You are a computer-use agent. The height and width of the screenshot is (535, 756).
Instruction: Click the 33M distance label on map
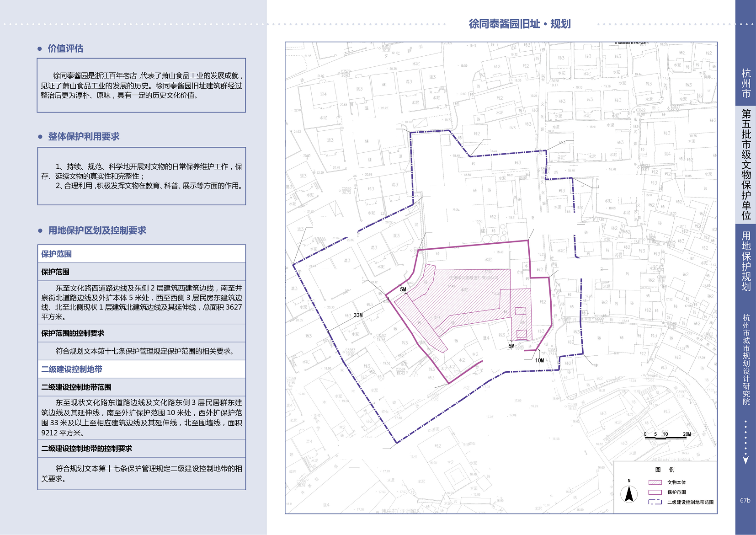coord(358,315)
